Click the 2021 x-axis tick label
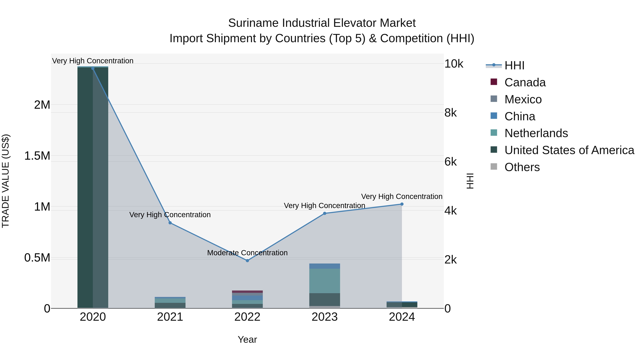The width and height of the screenshot is (644, 362). [170, 317]
